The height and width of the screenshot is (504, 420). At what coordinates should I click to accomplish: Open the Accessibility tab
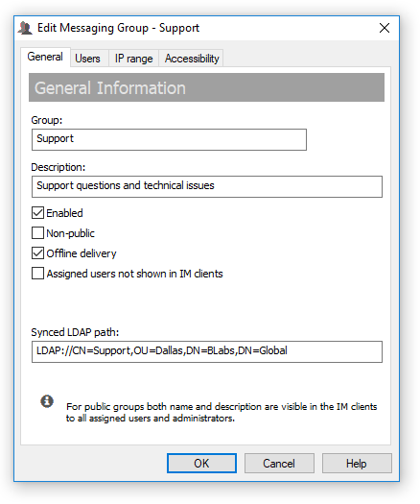pos(192,59)
